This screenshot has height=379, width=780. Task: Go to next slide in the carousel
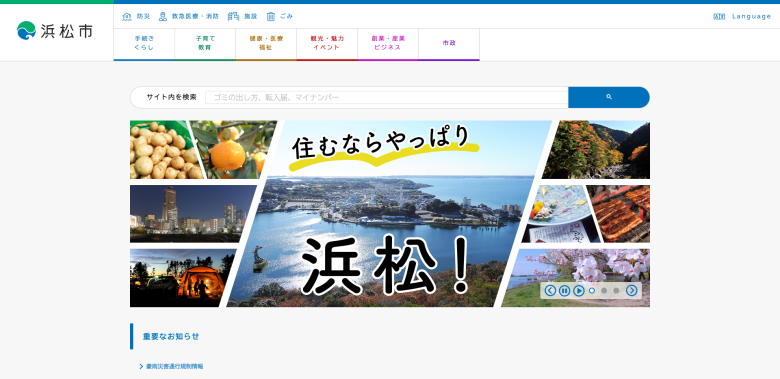tap(632, 290)
